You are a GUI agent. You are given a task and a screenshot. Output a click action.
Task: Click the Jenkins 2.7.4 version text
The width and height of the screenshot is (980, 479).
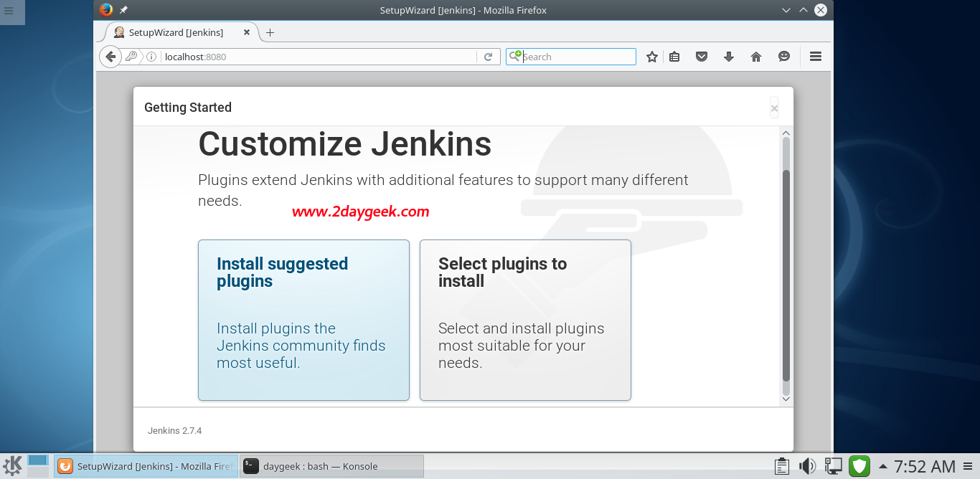(175, 431)
